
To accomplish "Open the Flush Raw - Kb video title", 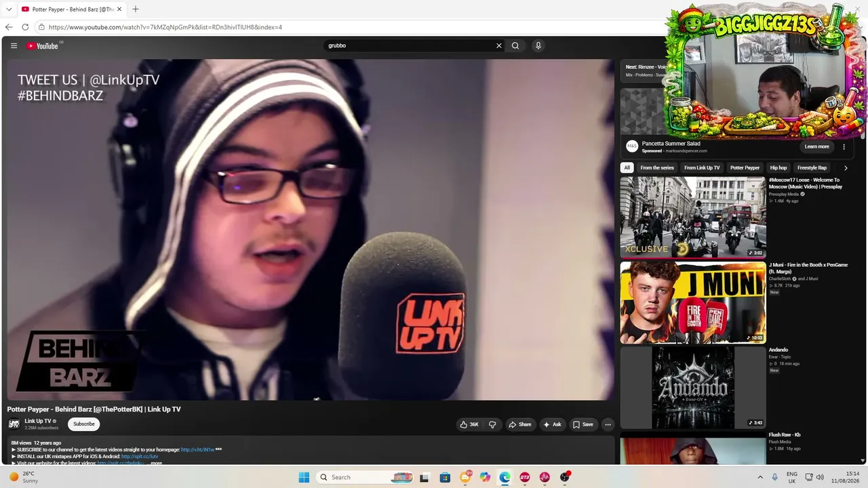I will coord(785,435).
